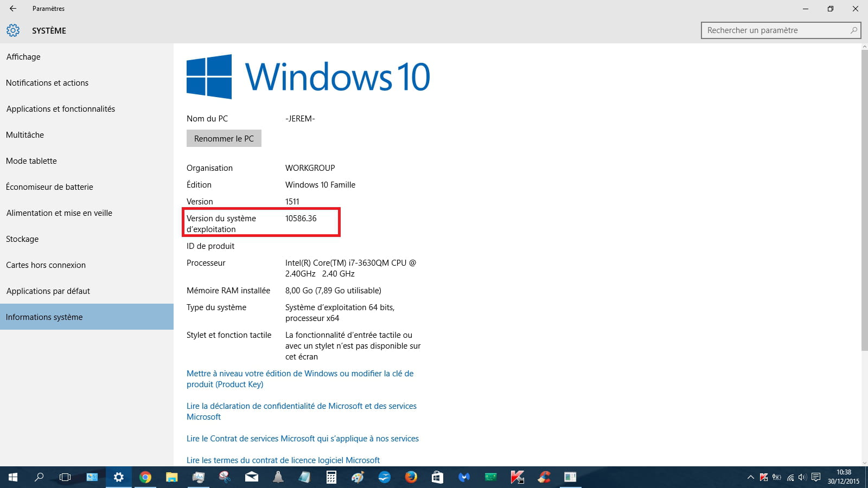Viewport: 868px width, 488px height.
Task: Click the version value 1511
Action: click(x=292, y=201)
